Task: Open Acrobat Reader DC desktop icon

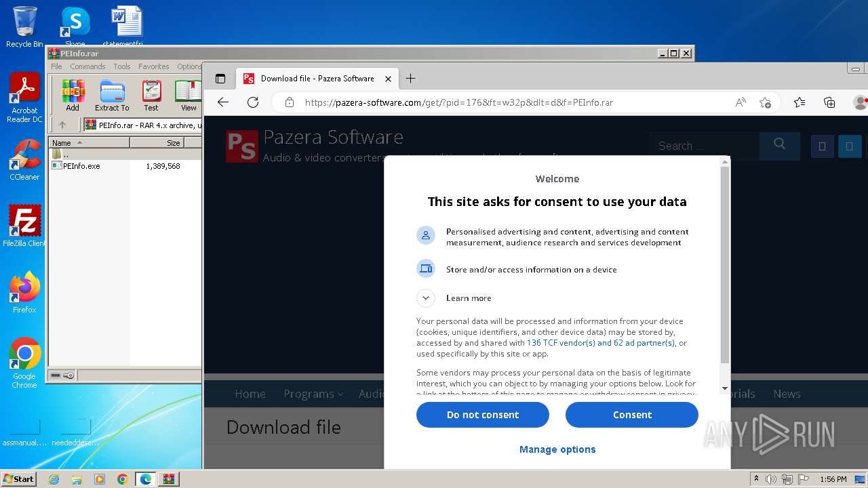Action: [x=24, y=98]
